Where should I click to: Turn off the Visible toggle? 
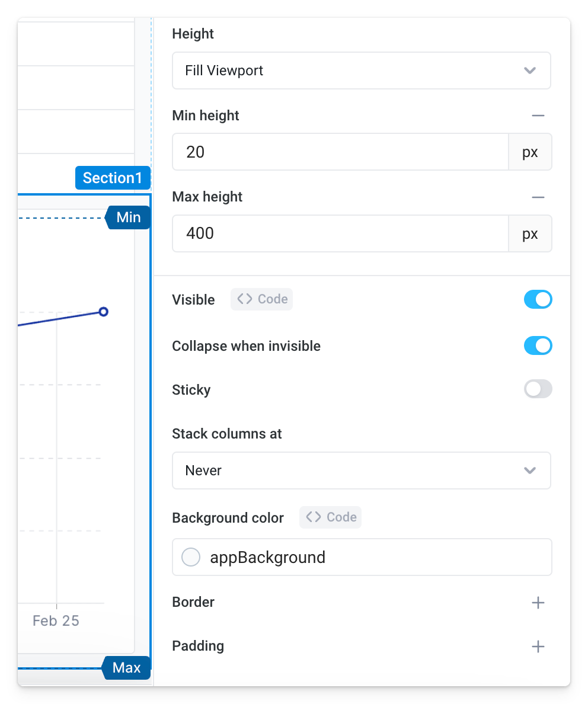538,299
